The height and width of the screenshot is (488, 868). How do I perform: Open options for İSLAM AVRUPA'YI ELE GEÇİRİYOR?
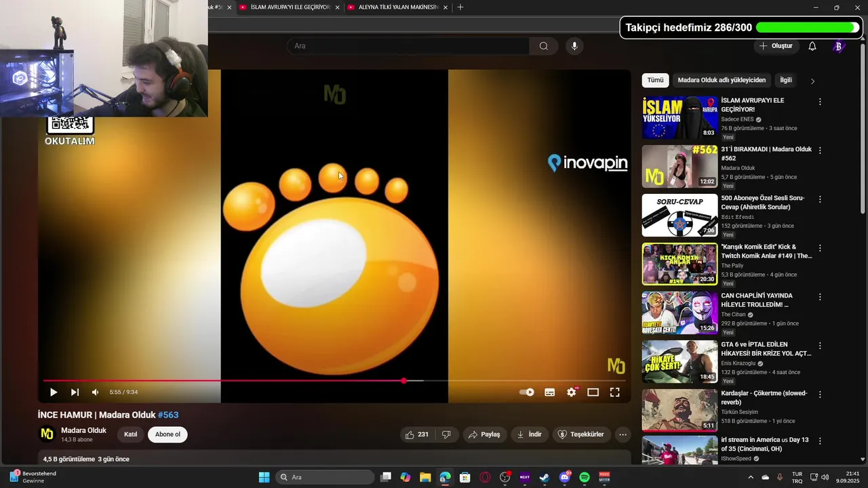tap(820, 102)
